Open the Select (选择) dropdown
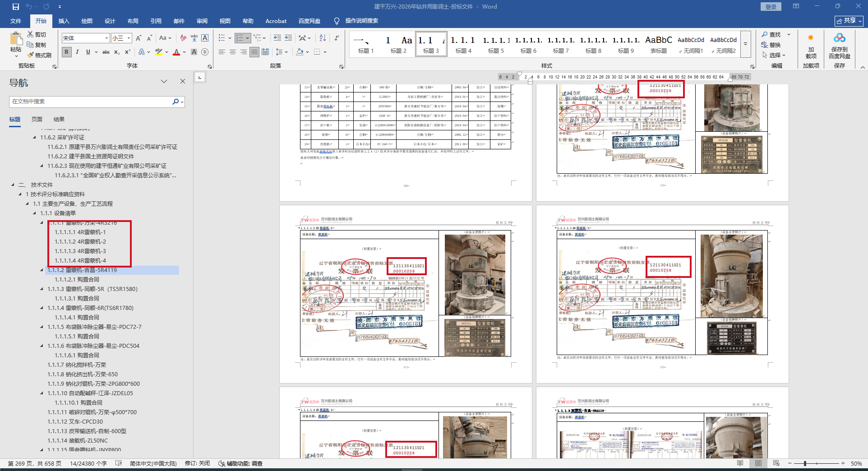 774,55
